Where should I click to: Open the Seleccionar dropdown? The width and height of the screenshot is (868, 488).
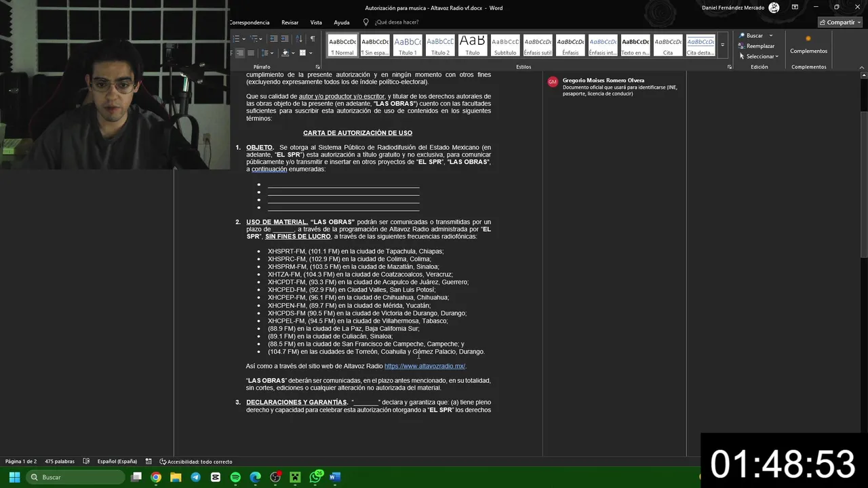point(759,56)
